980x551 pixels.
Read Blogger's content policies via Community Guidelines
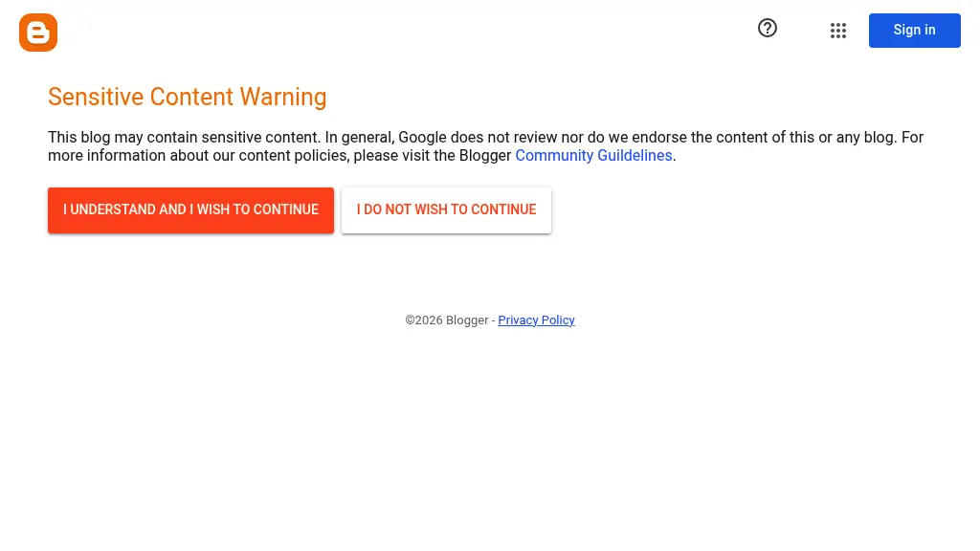point(593,156)
